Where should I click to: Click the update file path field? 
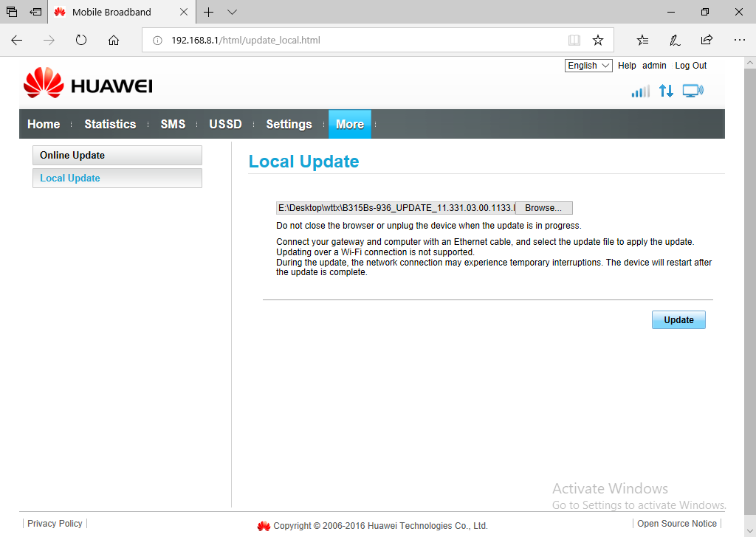click(396, 208)
